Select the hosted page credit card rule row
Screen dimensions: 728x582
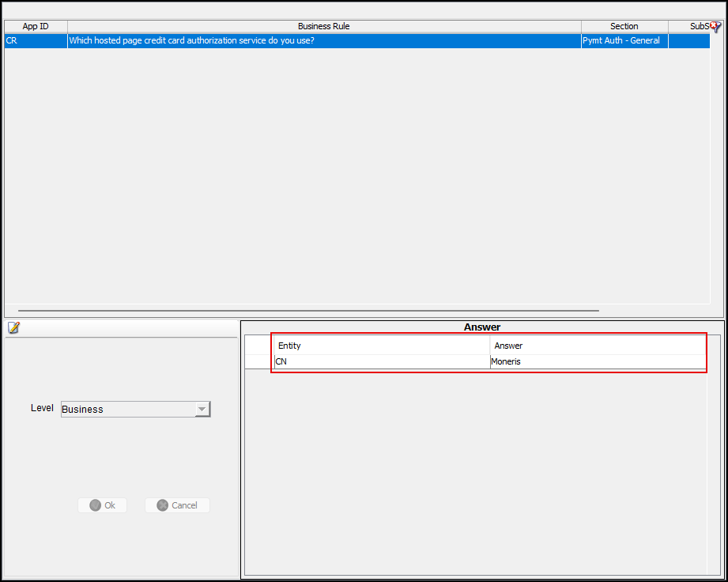coord(324,40)
